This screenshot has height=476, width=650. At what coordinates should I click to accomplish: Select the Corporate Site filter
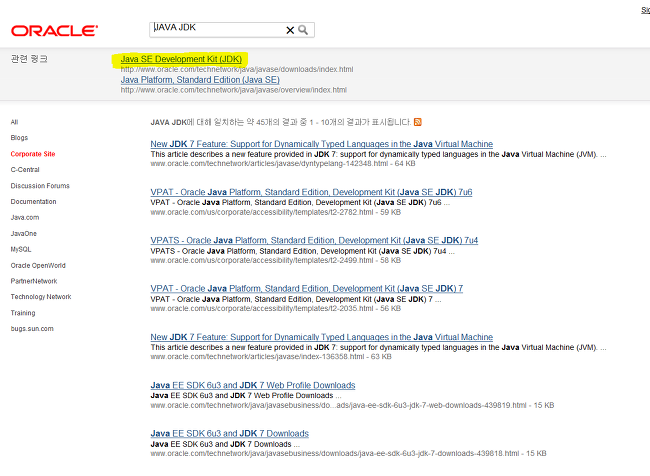(33, 154)
